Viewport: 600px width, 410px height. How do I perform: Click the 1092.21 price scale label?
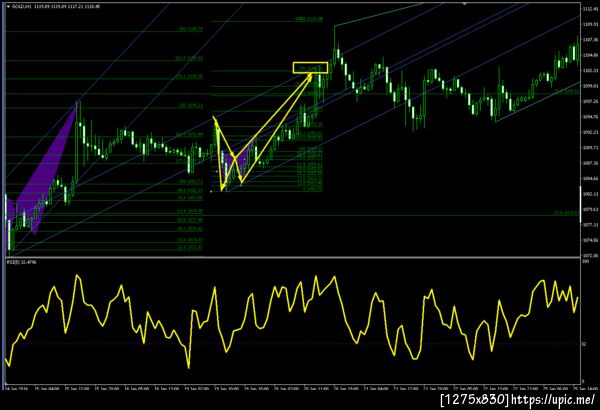590,132
